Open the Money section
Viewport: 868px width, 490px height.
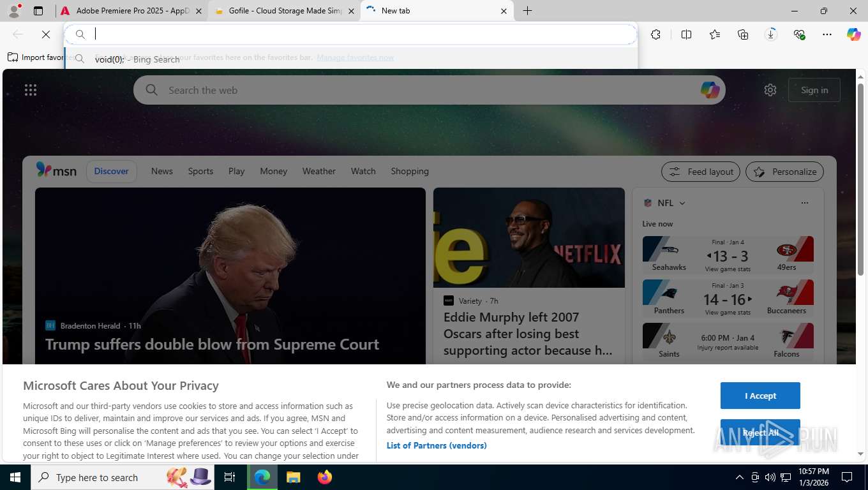click(x=274, y=171)
